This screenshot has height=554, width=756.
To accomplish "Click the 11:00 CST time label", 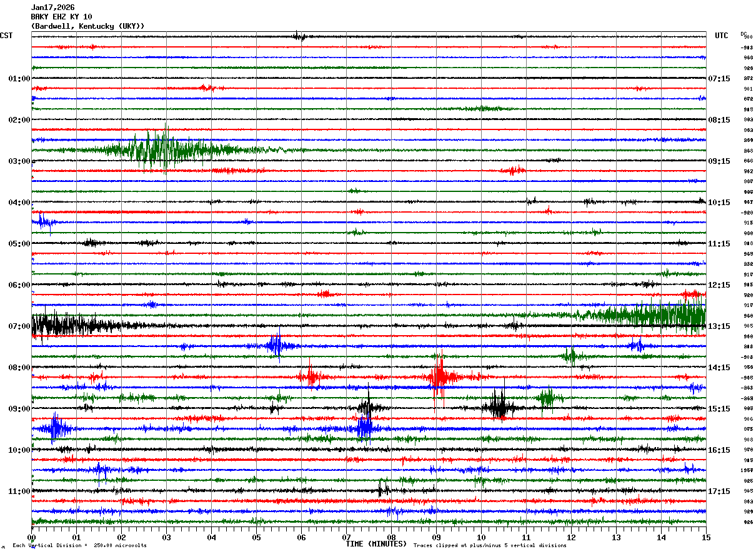I will tap(19, 491).
